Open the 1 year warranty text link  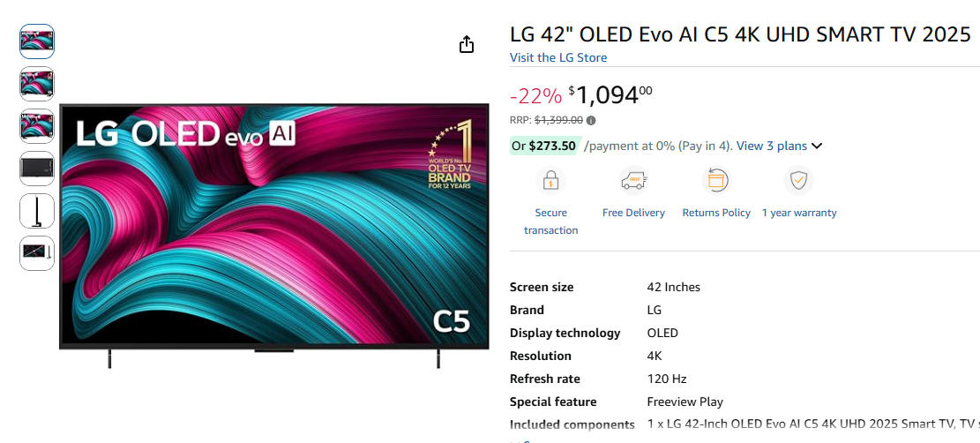click(x=799, y=213)
